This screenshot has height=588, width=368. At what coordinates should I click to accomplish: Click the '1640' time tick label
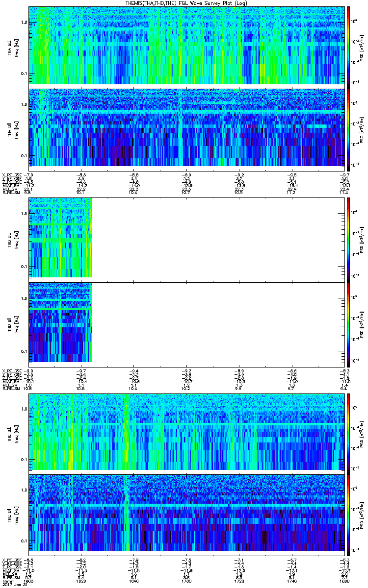(x=133, y=580)
